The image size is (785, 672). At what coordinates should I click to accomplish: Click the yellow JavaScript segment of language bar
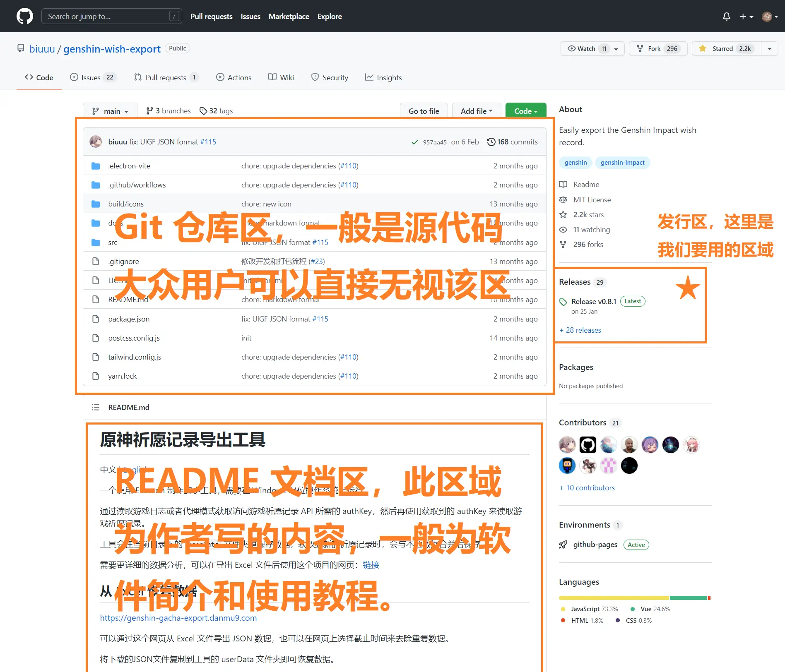coord(614,598)
